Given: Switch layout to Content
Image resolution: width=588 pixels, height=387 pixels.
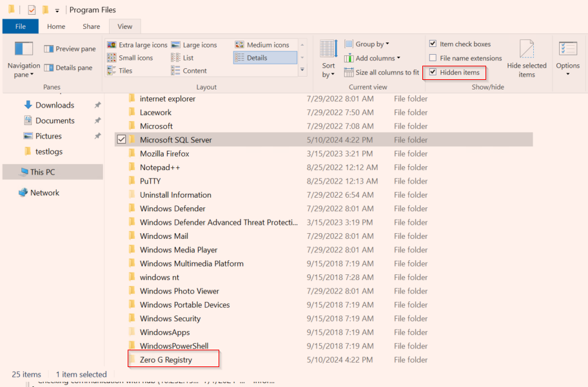Looking at the screenshot, I should pyautogui.click(x=189, y=70).
